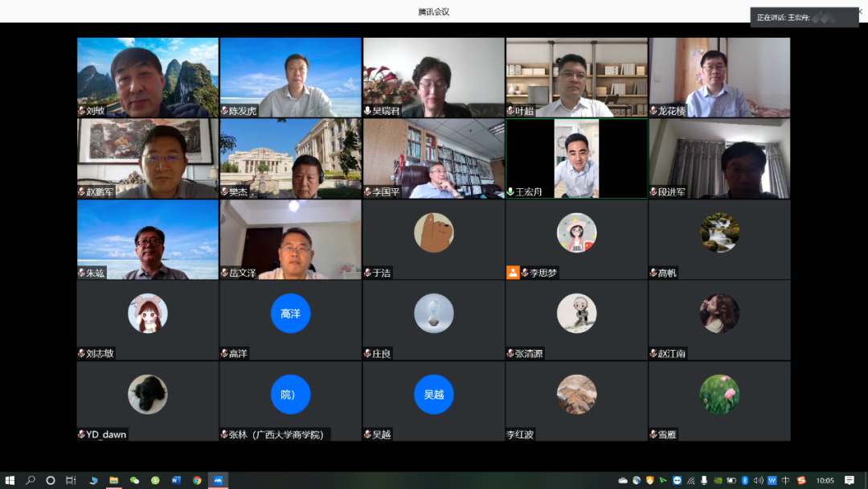This screenshot has height=489, width=868.
Task: Open WeChat from the taskbar
Action: [x=134, y=480]
